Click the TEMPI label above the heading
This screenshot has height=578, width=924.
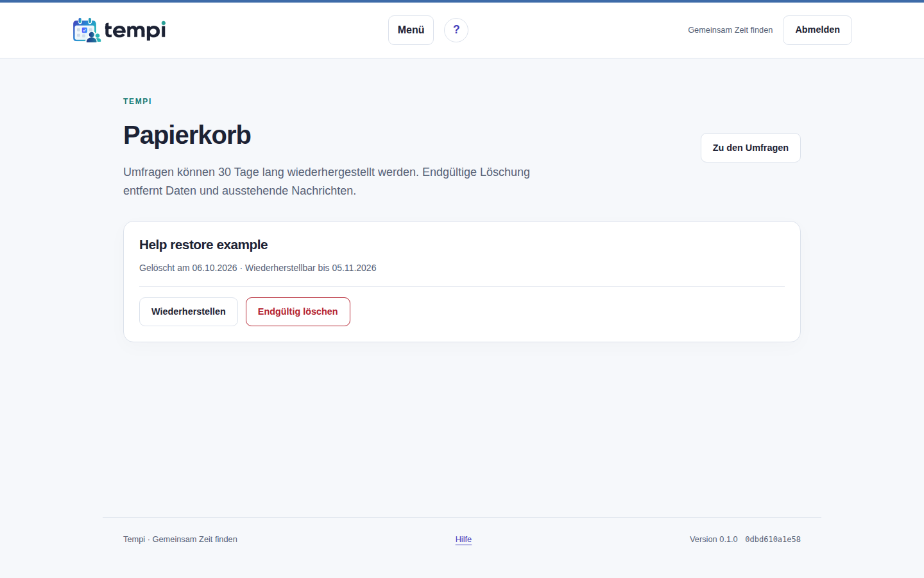point(137,101)
